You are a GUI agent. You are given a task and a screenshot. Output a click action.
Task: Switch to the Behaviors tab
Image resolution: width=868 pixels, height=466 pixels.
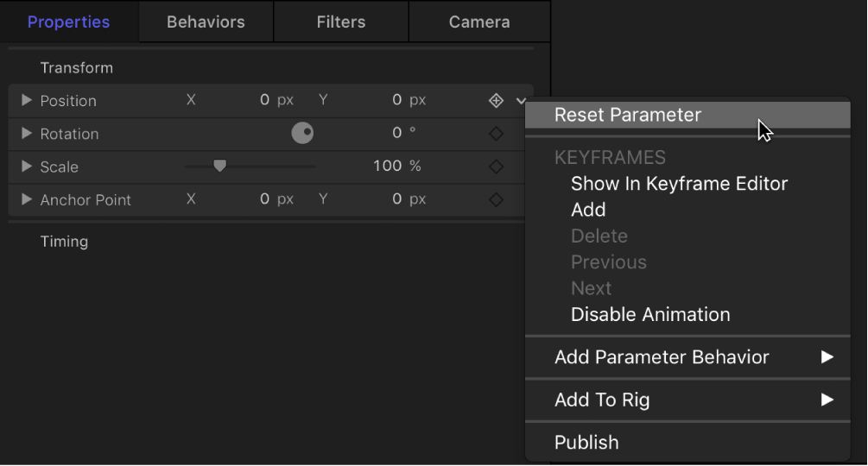206,22
